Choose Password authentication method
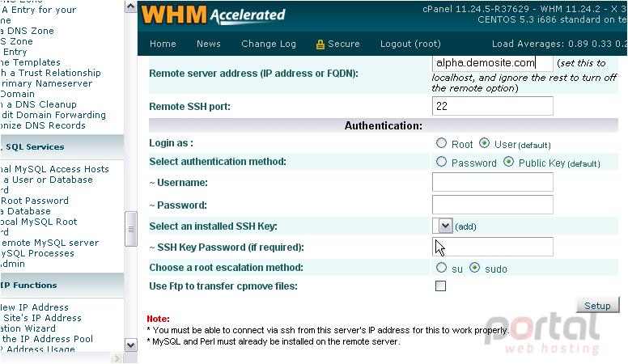 pos(441,162)
